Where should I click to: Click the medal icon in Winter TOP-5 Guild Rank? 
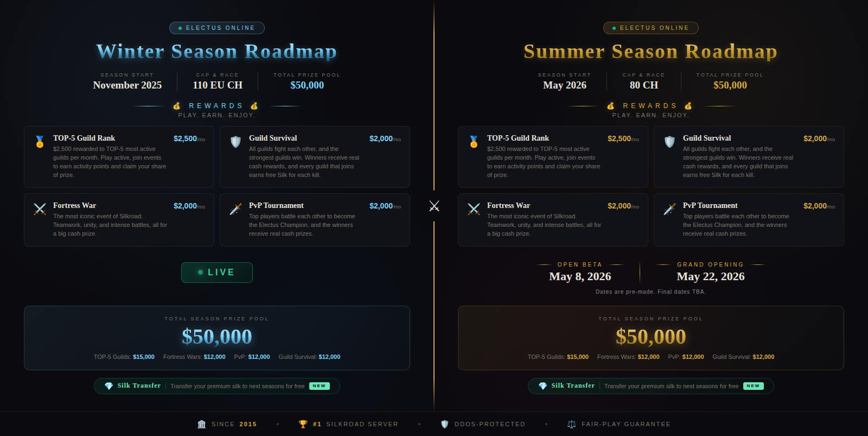[40, 142]
